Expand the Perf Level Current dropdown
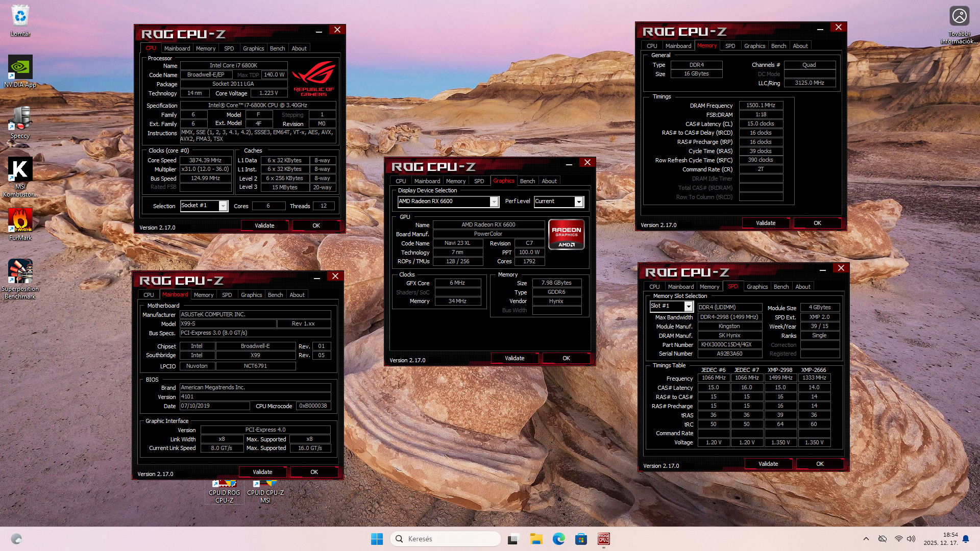This screenshot has height=551, width=980. (579, 202)
